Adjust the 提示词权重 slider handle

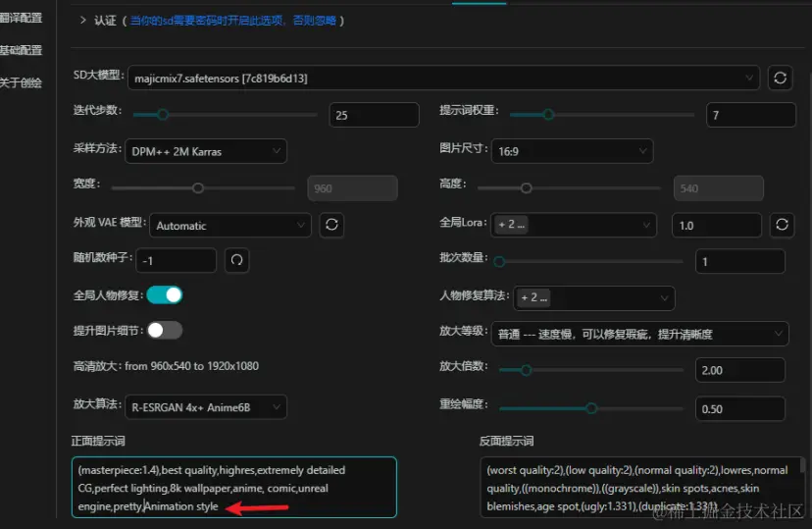(x=548, y=114)
